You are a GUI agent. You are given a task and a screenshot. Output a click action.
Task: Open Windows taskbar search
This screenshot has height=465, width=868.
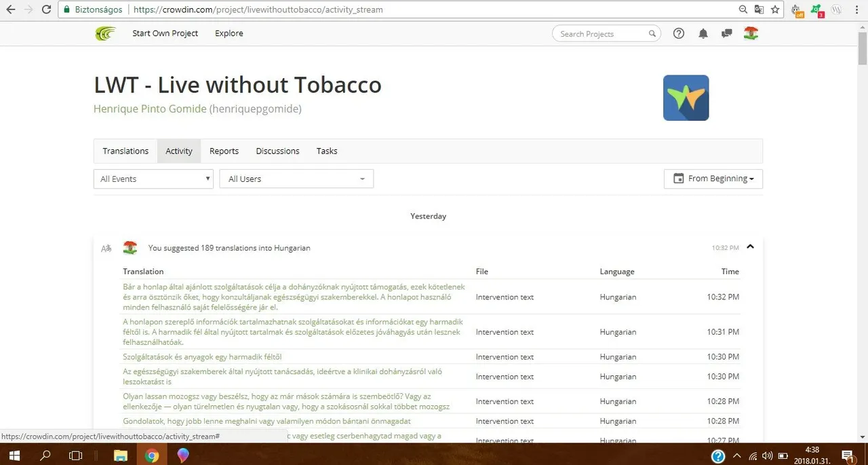pos(45,455)
